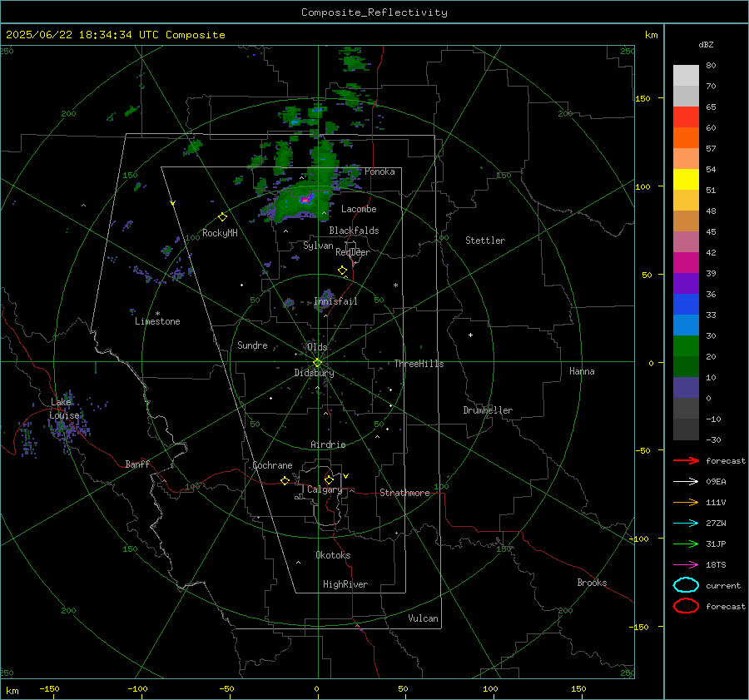Click the bright green swatch in the dBZ scale
Image resolution: width=749 pixels, height=700 pixels.
[686, 345]
